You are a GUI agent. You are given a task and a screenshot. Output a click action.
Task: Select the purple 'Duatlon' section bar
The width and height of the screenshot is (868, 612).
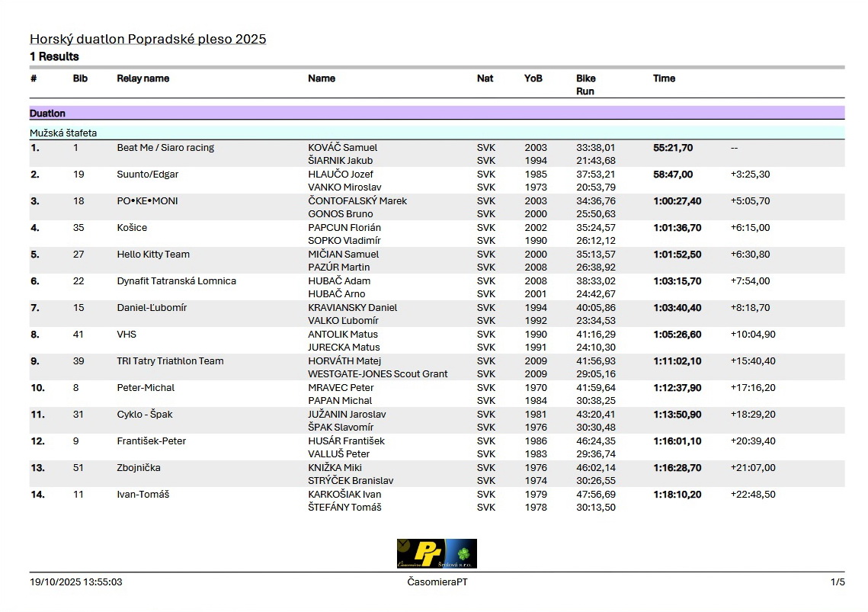pyautogui.click(x=437, y=114)
